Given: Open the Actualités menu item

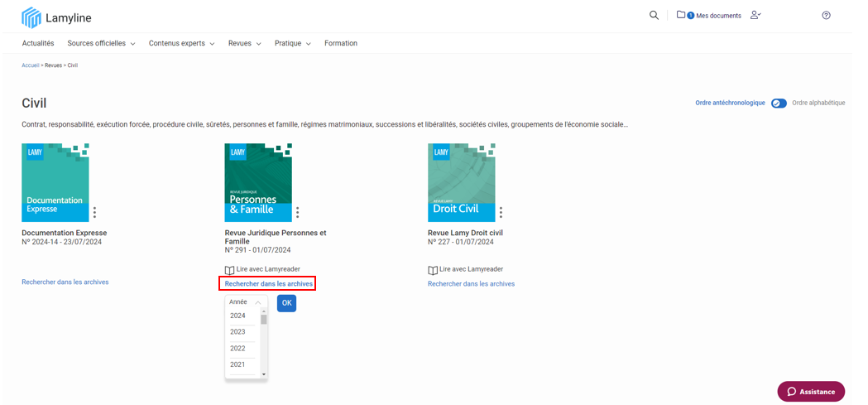Looking at the screenshot, I should pos(38,43).
